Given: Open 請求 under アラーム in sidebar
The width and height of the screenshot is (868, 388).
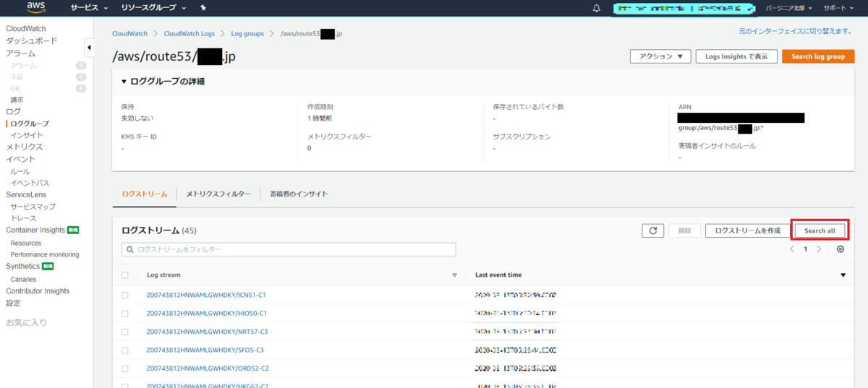Looking at the screenshot, I should pos(17,100).
